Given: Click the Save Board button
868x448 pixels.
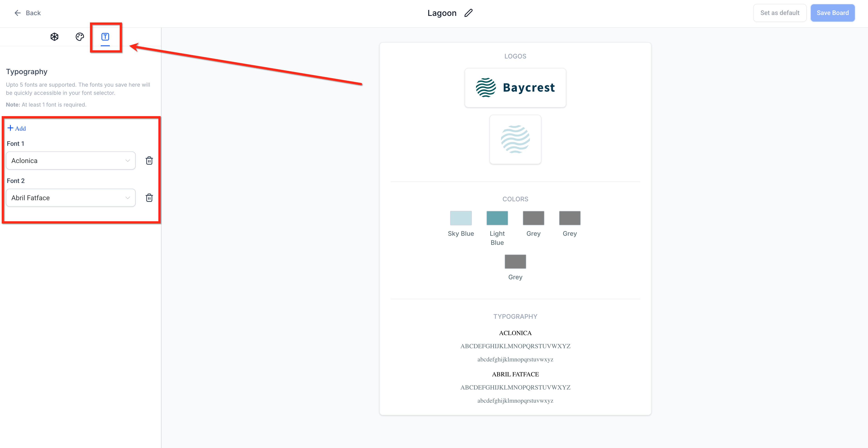Looking at the screenshot, I should [832, 13].
